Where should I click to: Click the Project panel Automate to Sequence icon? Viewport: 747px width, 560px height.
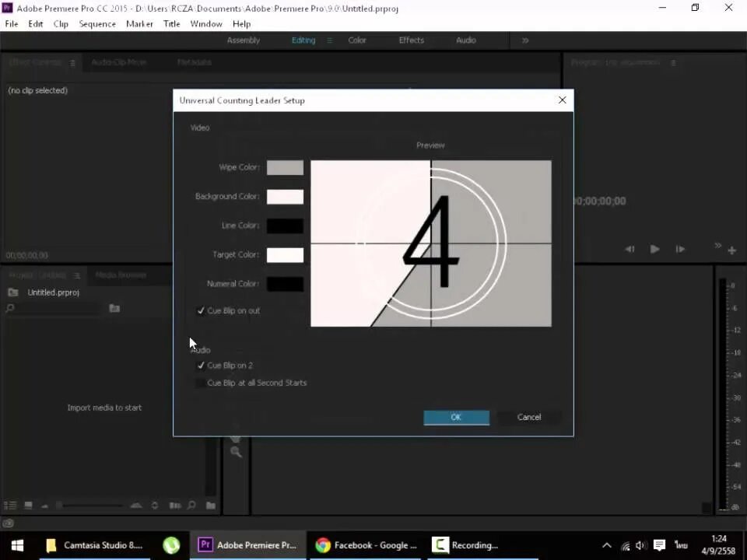click(175, 506)
